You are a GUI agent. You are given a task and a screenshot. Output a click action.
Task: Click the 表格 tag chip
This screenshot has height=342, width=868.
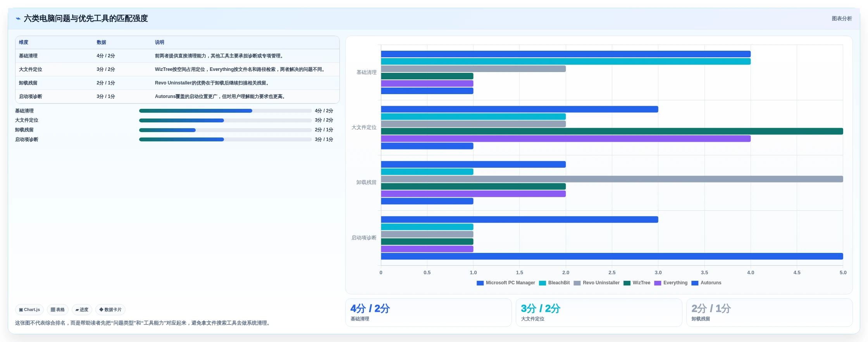(58, 310)
